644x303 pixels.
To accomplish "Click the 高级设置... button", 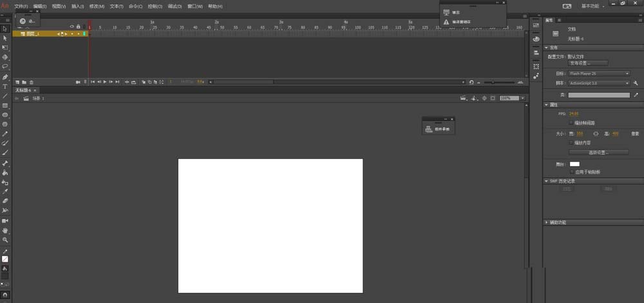I will tap(598, 152).
